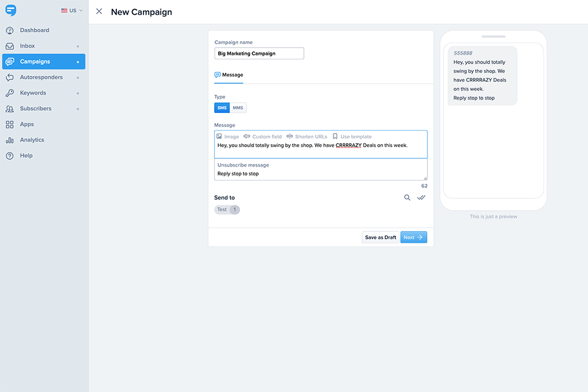
Task: Open the Use template option
Action: [x=352, y=137]
